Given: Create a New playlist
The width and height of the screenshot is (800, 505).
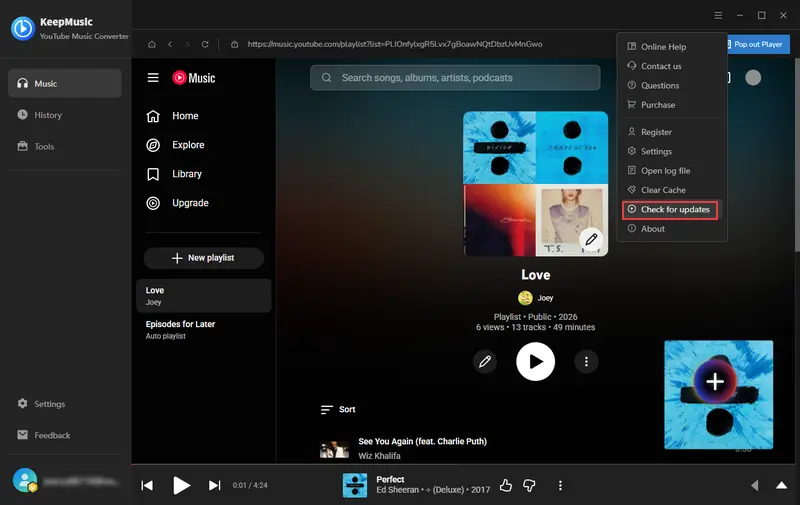Looking at the screenshot, I should click(204, 258).
